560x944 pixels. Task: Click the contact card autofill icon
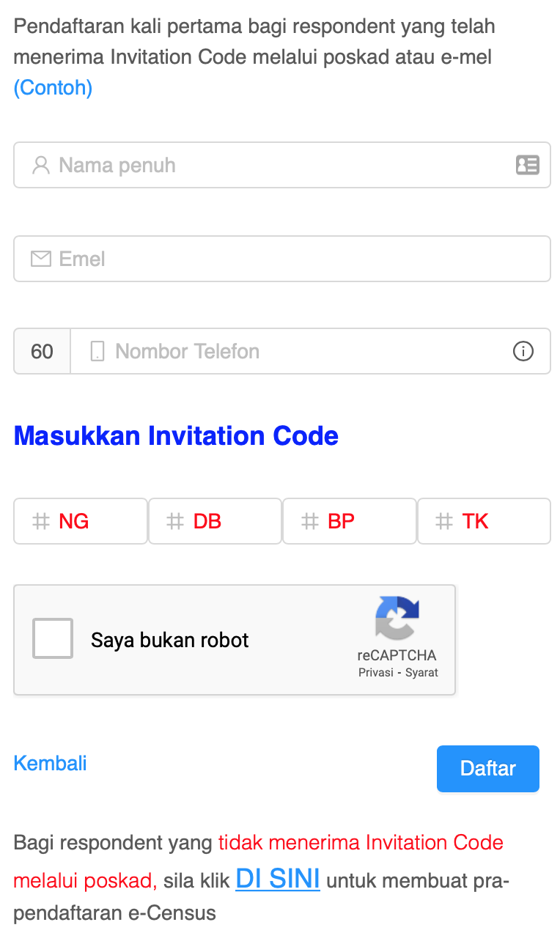tap(527, 165)
